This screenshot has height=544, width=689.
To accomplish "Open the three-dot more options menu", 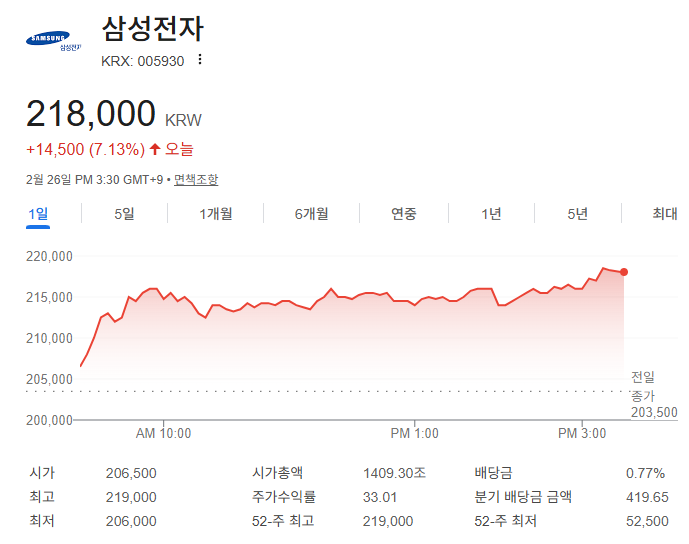I will pos(200,60).
